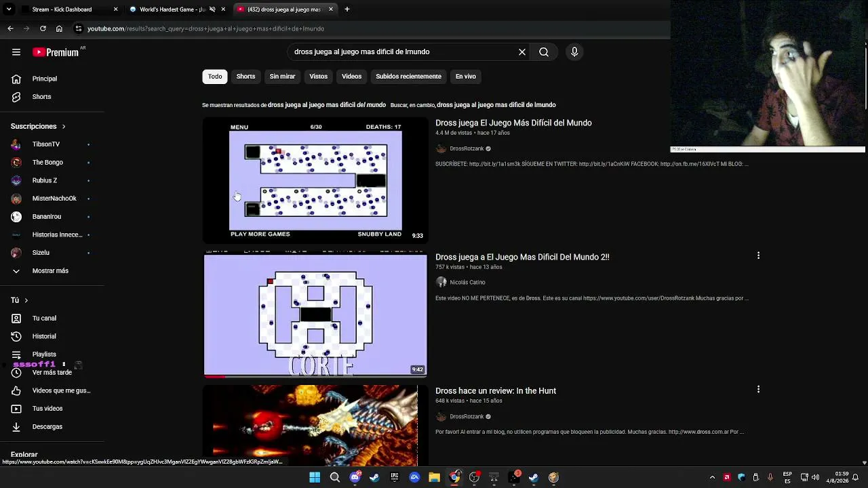Visit the Nicolás Catino channel
868x488 pixels.
coord(467,283)
